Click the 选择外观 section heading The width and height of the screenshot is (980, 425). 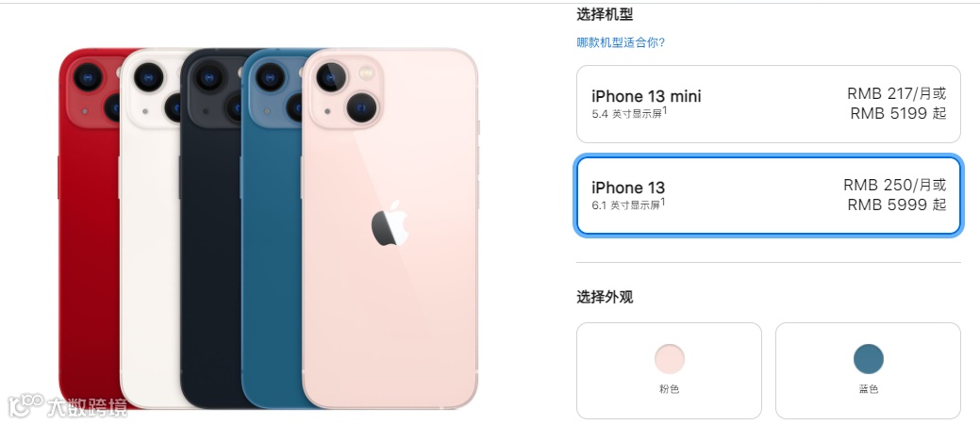coord(605,297)
